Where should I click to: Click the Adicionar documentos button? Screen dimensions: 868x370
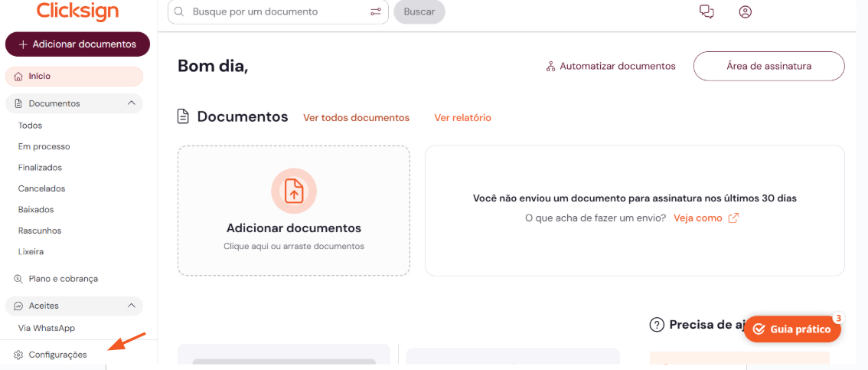click(x=77, y=44)
